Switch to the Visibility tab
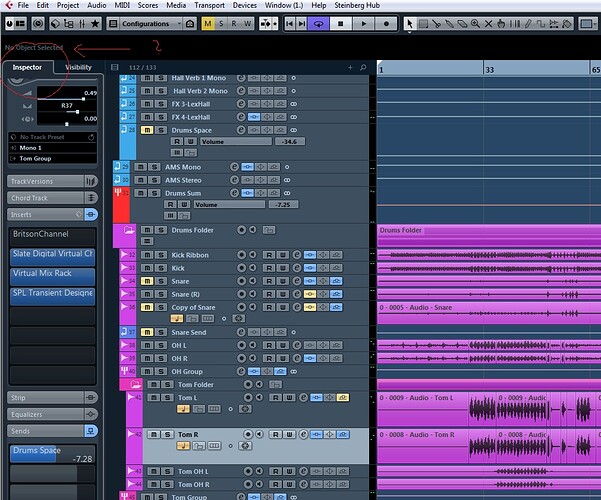This screenshot has height=500, width=601. tap(78, 67)
